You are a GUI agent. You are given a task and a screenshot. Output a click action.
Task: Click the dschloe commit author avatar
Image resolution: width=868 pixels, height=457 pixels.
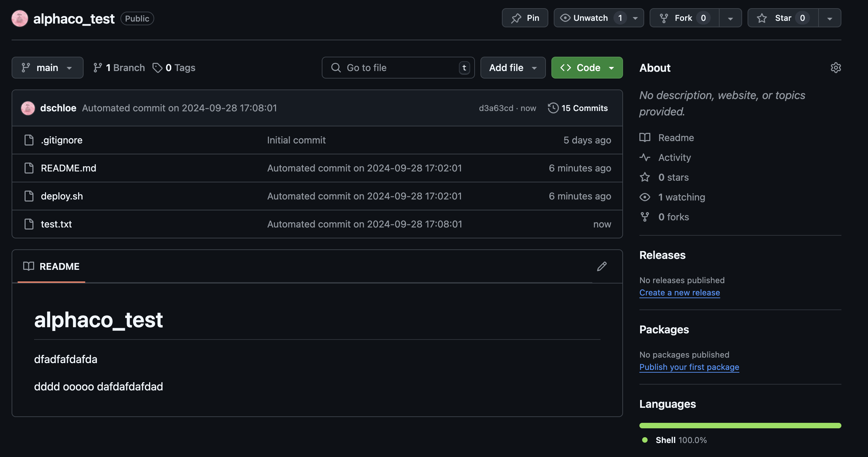(28, 108)
